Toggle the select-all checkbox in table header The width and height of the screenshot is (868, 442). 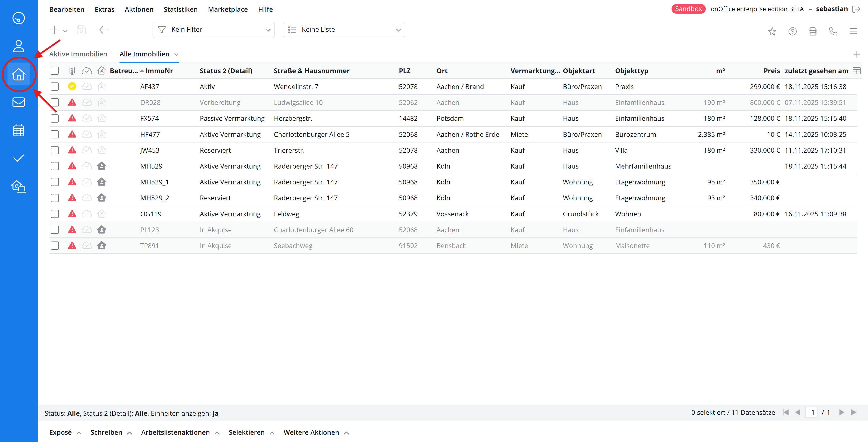(55, 71)
